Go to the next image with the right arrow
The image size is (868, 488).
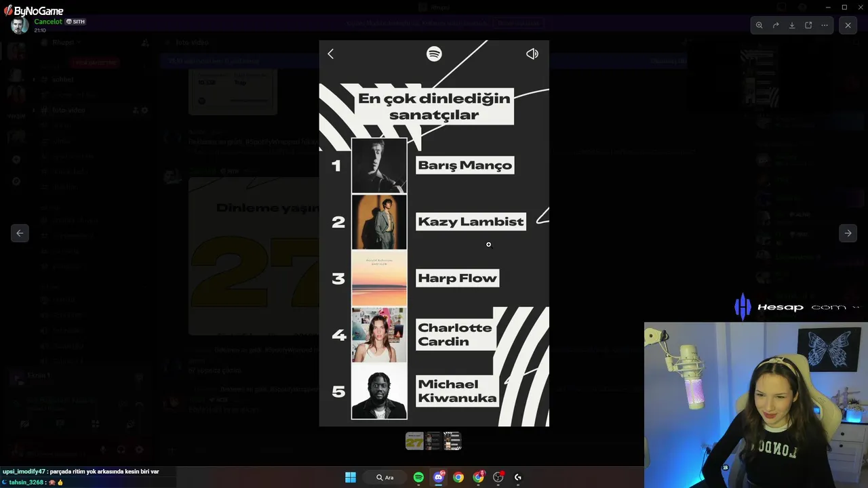[848, 233]
